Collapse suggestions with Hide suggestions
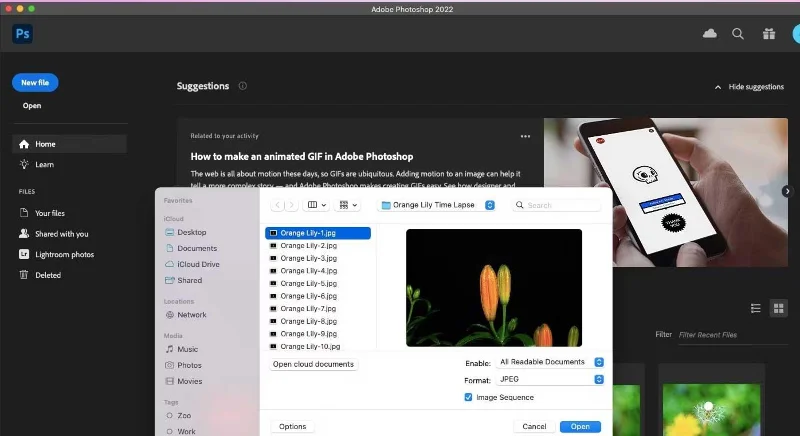This screenshot has width=800, height=436. [749, 87]
